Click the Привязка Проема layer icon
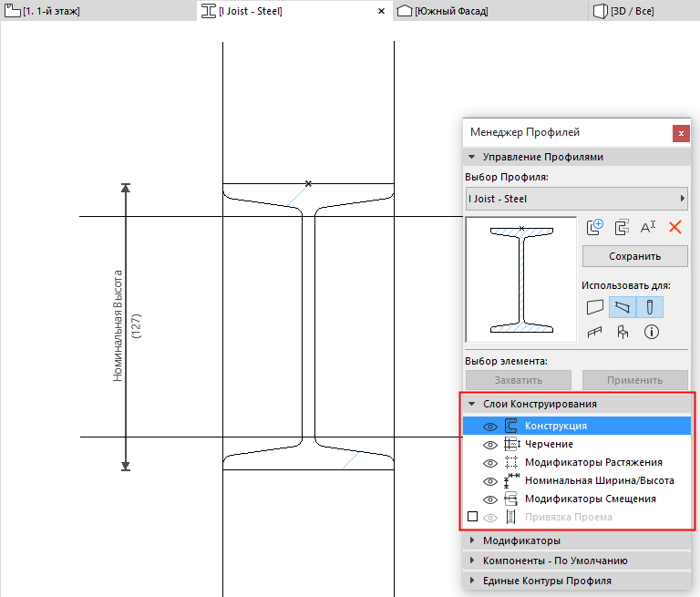Screen dimensions: 700x597 [x=510, y=517]
